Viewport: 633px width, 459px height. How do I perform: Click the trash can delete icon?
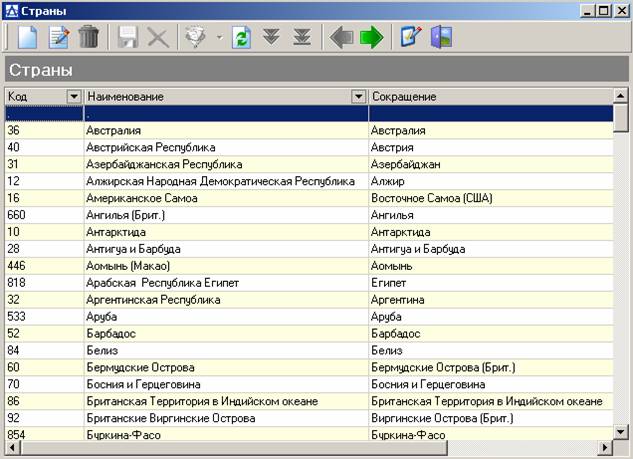88,37
